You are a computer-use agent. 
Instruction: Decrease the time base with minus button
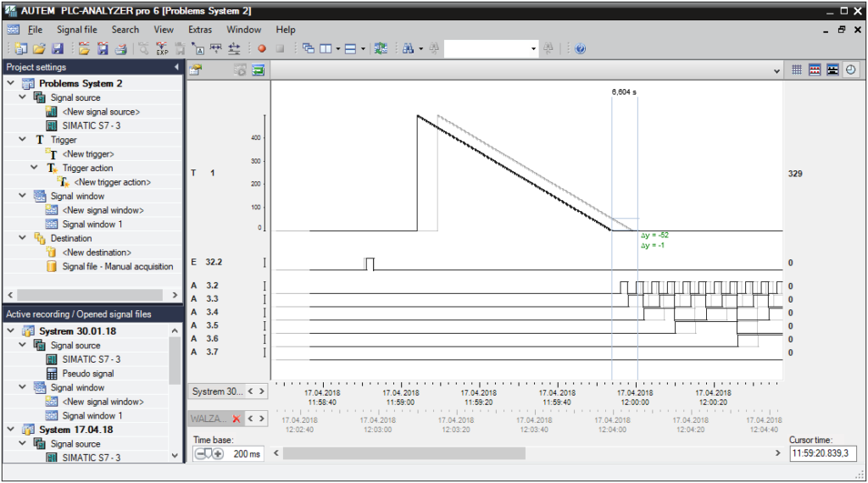198,453
